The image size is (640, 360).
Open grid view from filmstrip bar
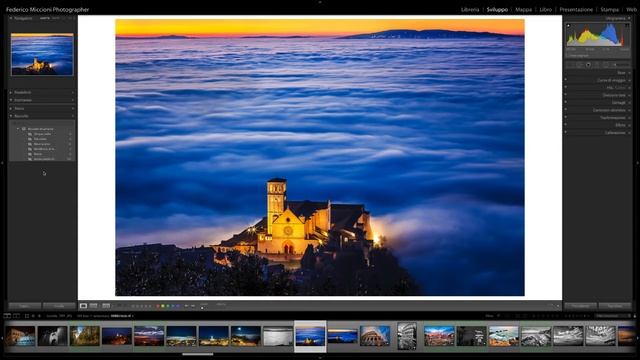(27, 316)
